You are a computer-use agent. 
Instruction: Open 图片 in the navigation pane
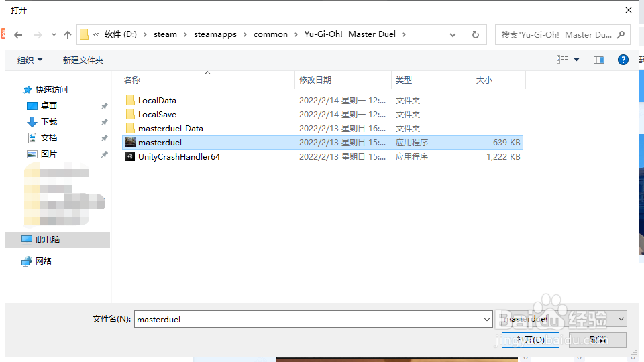click(x=48, y=154)
